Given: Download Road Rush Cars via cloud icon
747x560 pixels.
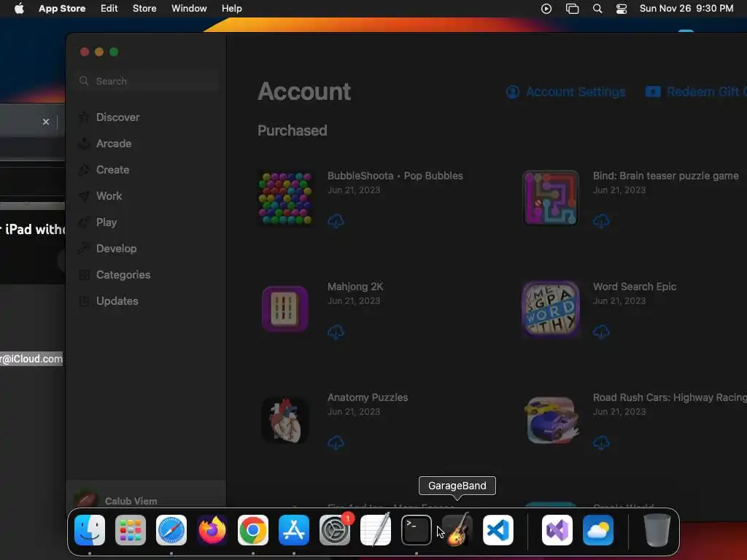Looking at the screenshot, I should point(601,443).
